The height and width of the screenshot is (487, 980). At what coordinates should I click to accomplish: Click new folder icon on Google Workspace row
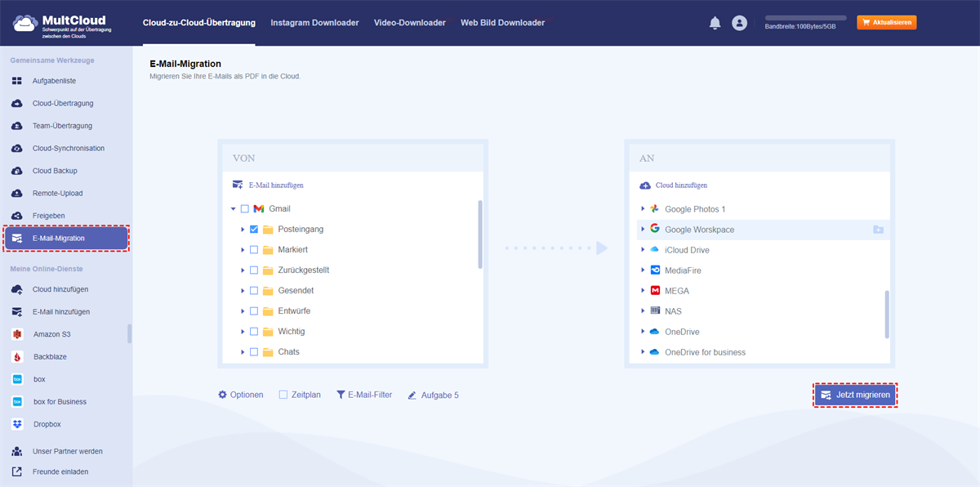[x=878, y=230]
